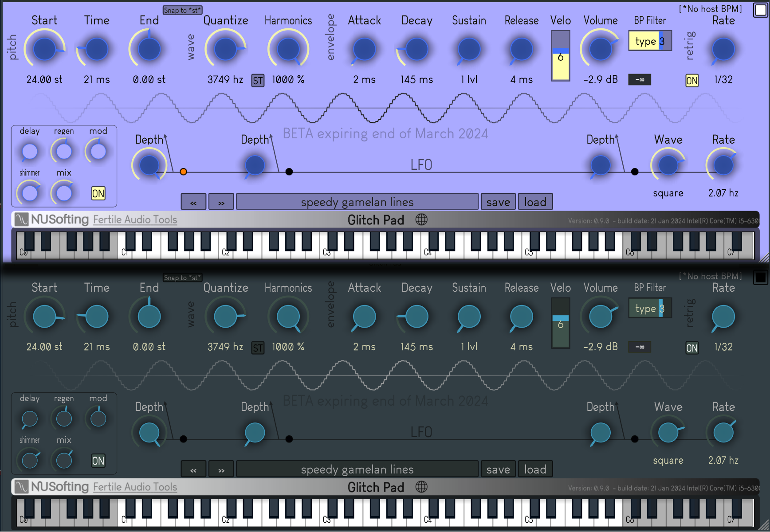
Task: Click load preset in the dark window
Action: tap(535, 469)
